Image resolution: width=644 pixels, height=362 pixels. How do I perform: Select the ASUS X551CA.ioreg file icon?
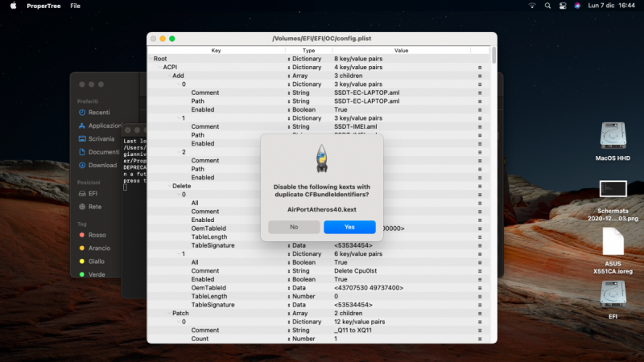click(613, 242)
